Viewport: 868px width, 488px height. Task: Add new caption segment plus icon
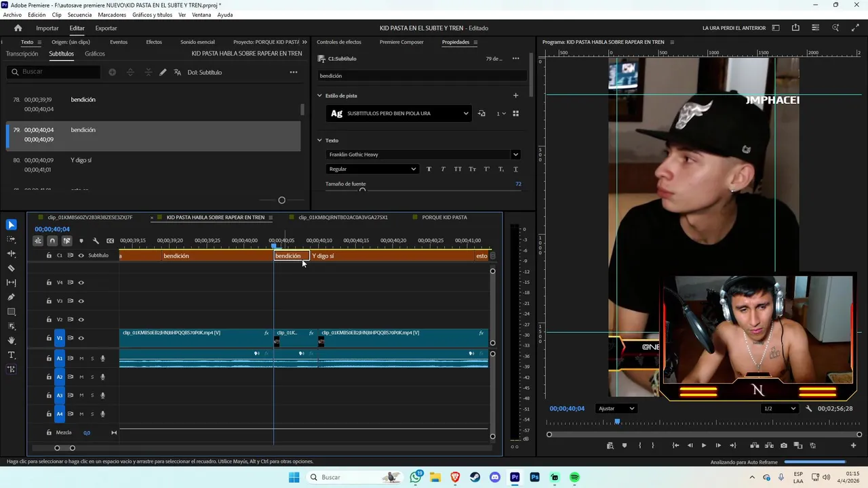[x=112, y=72]
